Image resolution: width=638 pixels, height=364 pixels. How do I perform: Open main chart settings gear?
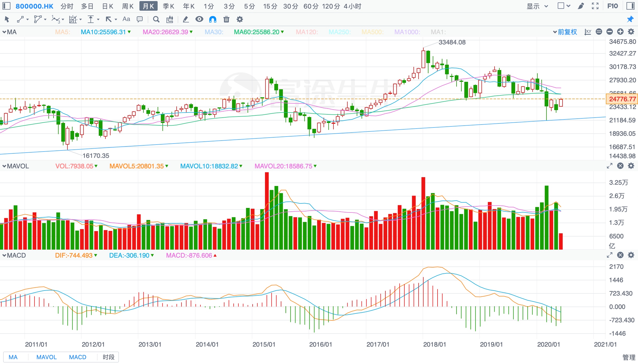point(631,32)
